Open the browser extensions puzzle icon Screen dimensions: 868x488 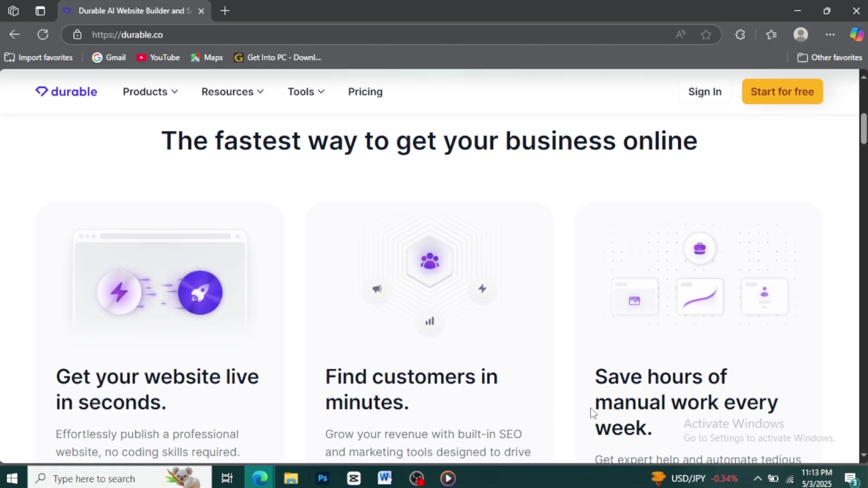pyautogui.click(x=740, y=35)
